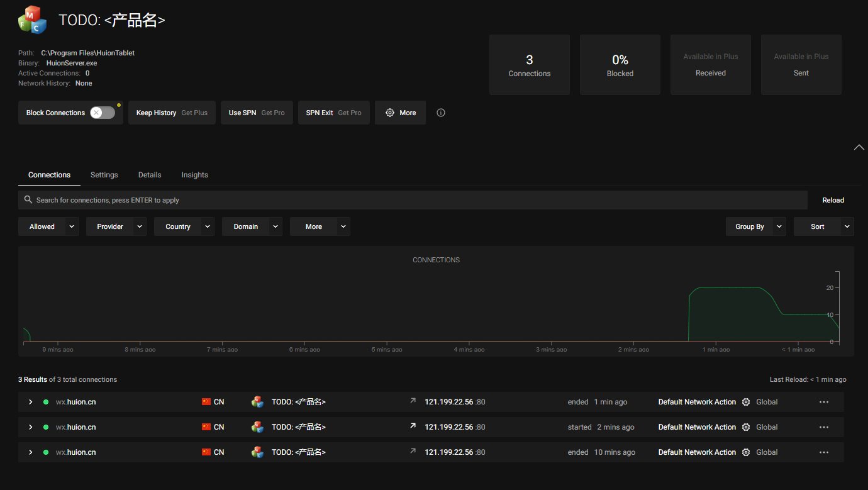Click settings gear in row started 2 mins ago
Viewport: 868px width, 490px height.
(x=746, y=427)
